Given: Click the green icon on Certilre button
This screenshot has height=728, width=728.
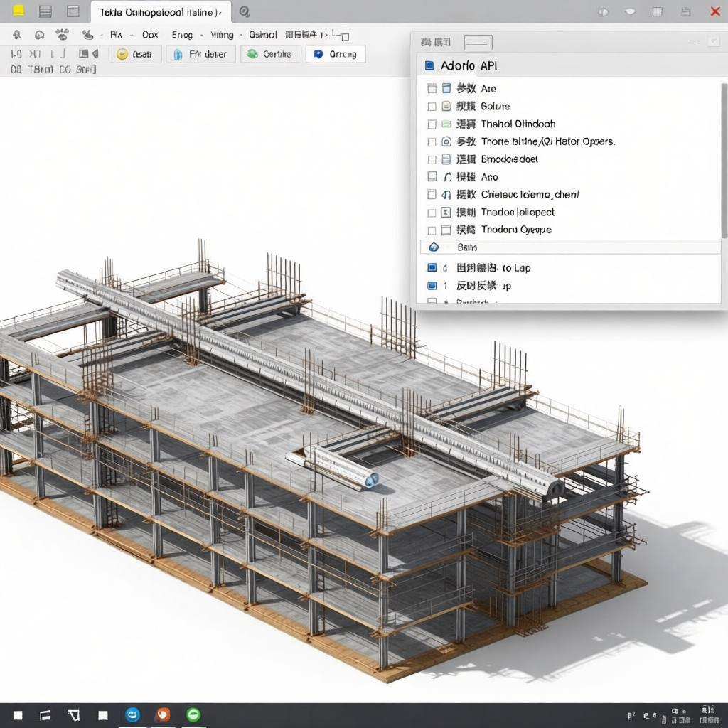Looking at the screenshot, I should click(252, 54).
